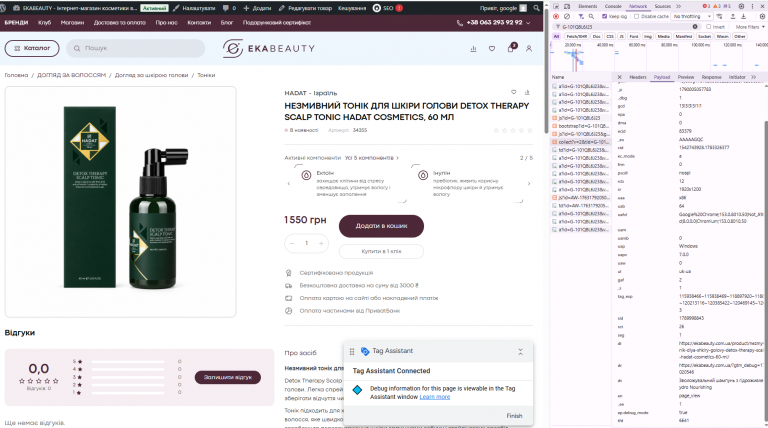
Task: Filter requests by Fetch/XHR
Action: click(x=576, y=36)
